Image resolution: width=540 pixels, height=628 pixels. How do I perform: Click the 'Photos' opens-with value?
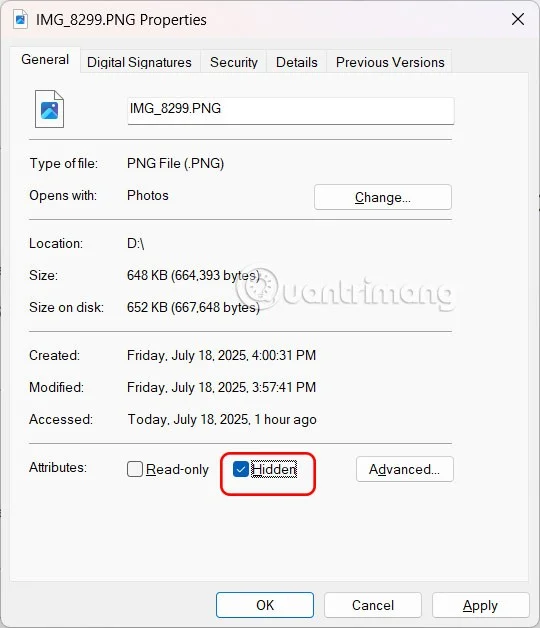148,195
